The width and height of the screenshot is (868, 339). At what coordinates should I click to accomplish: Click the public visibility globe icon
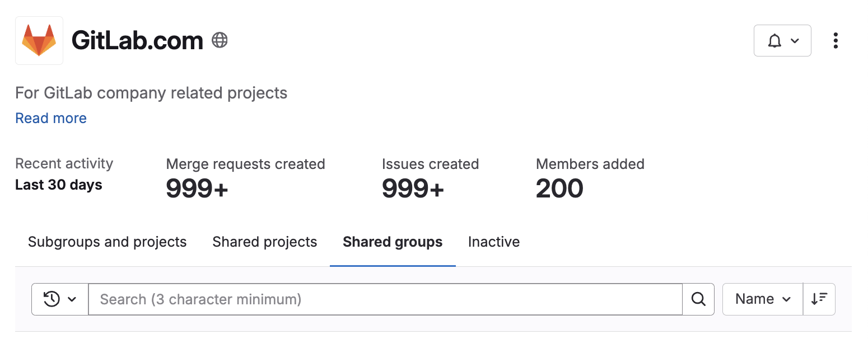point(220,40)
